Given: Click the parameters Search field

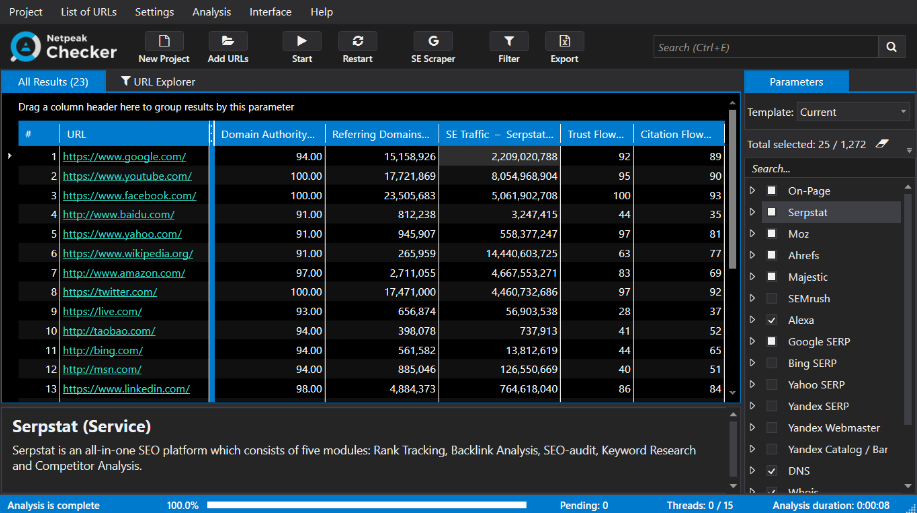Looking at the screenshot, I should (825, 169).
